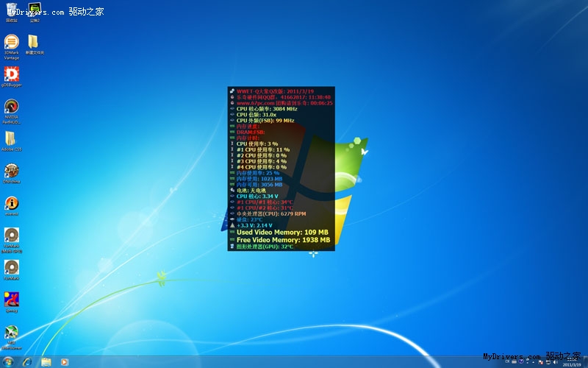
Task: Launch the NVIDIA PerfHUD shortcut
Action: coord(12,111)
